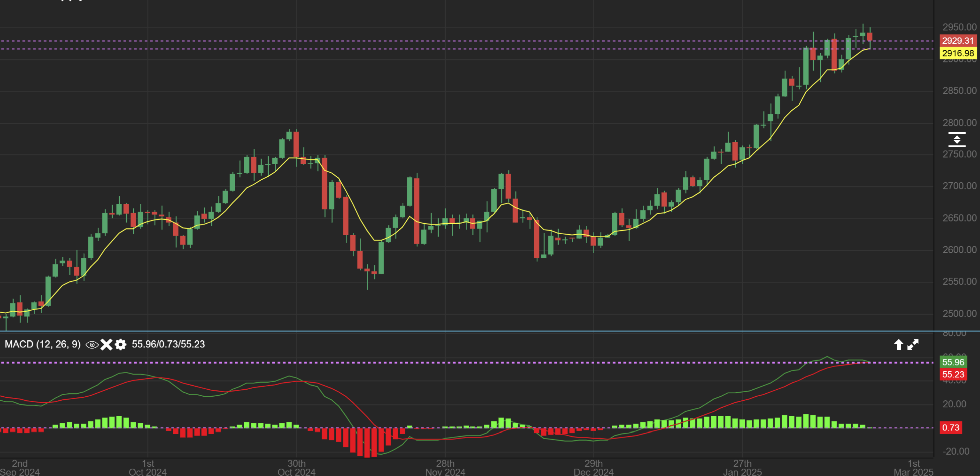The height and width of the screenshot is (476, 980).
Task: Click the 2600.00 price axis label
Action: tap(959, 250)
